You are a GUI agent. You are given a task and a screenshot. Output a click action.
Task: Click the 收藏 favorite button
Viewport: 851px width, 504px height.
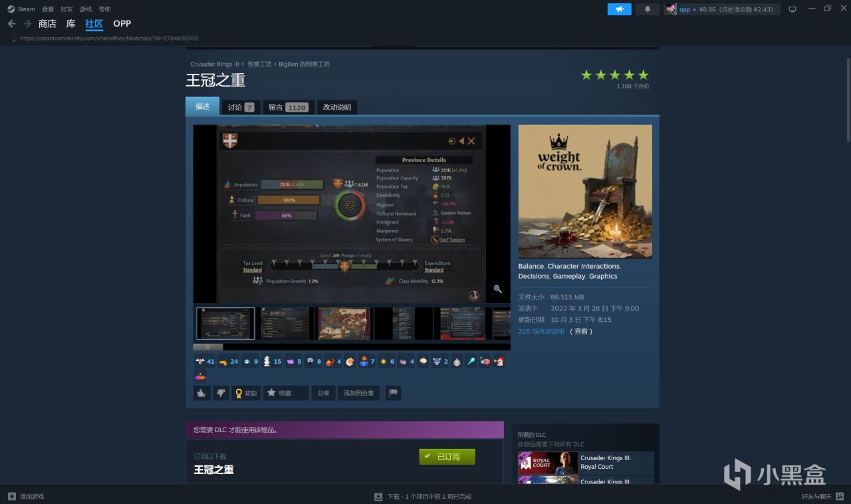click(286, 393)
